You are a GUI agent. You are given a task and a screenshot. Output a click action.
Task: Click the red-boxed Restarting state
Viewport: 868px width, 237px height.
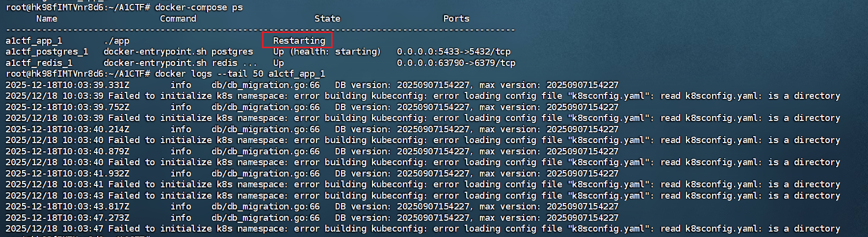[299, 40]
